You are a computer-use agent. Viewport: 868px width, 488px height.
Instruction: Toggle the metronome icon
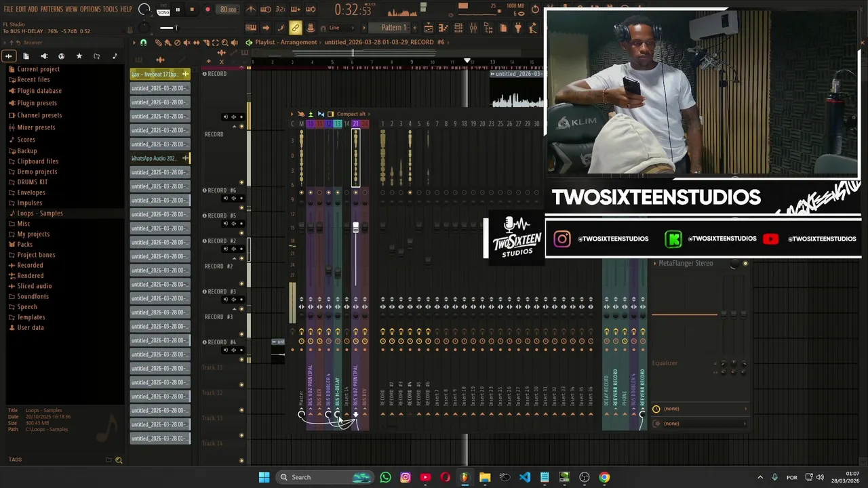pyautogui.click(x=251, y=9)
